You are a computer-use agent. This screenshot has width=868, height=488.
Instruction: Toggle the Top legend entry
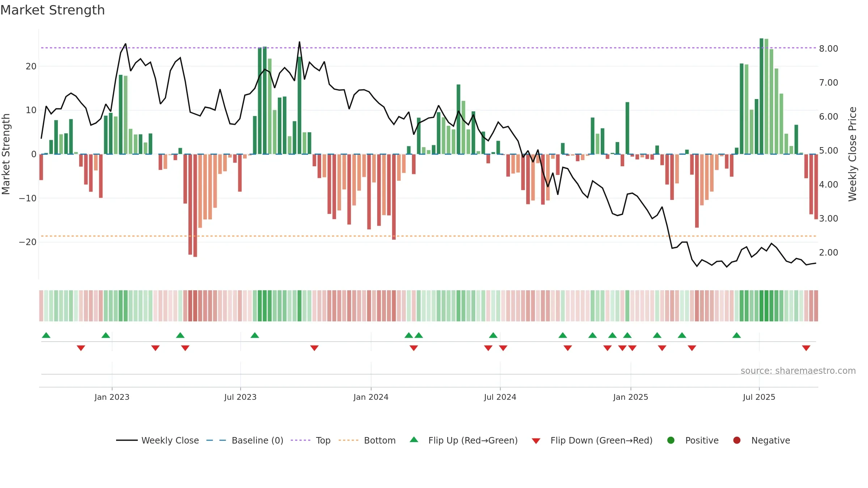tap(311, 440)
